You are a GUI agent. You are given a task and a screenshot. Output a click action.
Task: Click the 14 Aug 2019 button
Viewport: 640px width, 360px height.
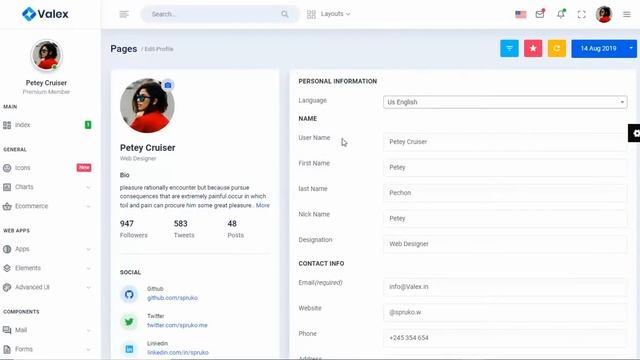click(598, 49)
